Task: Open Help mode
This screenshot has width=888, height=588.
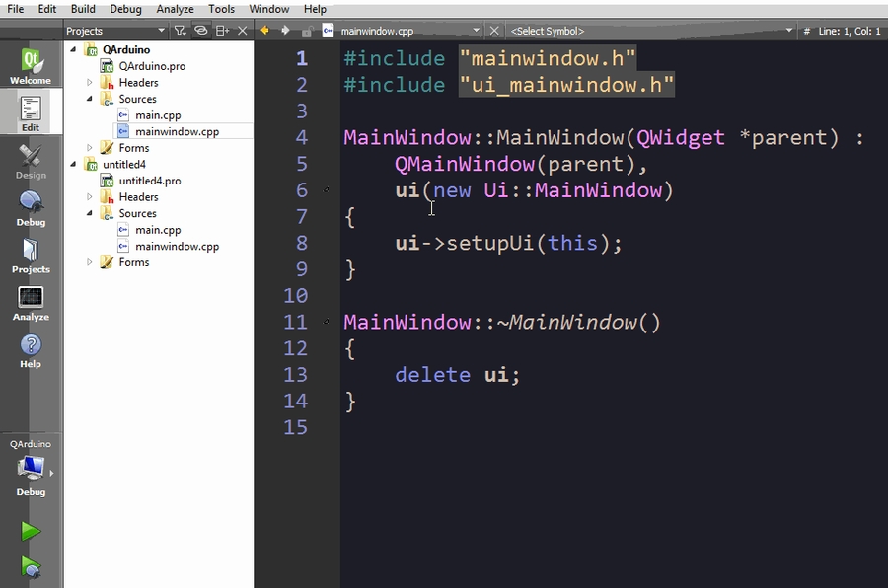Action: [x=31, y=350]
